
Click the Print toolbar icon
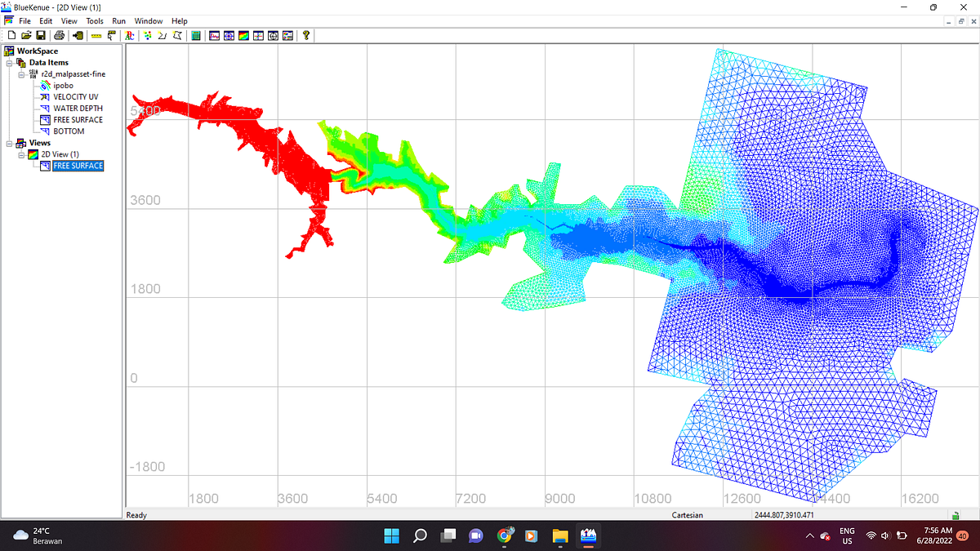59,35
